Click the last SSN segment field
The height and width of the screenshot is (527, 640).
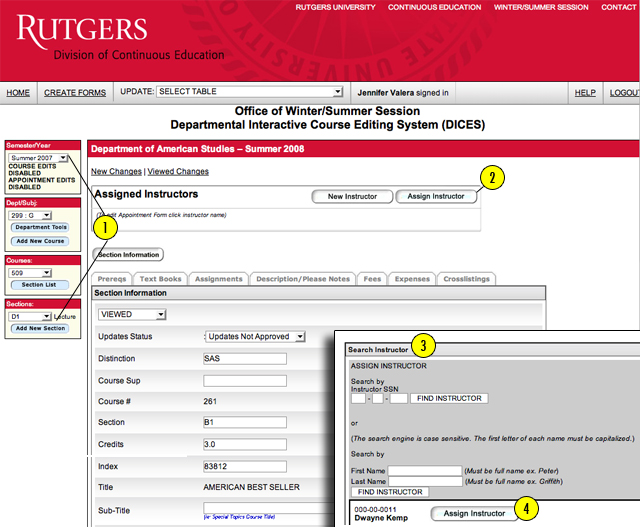tap(399, 398)
